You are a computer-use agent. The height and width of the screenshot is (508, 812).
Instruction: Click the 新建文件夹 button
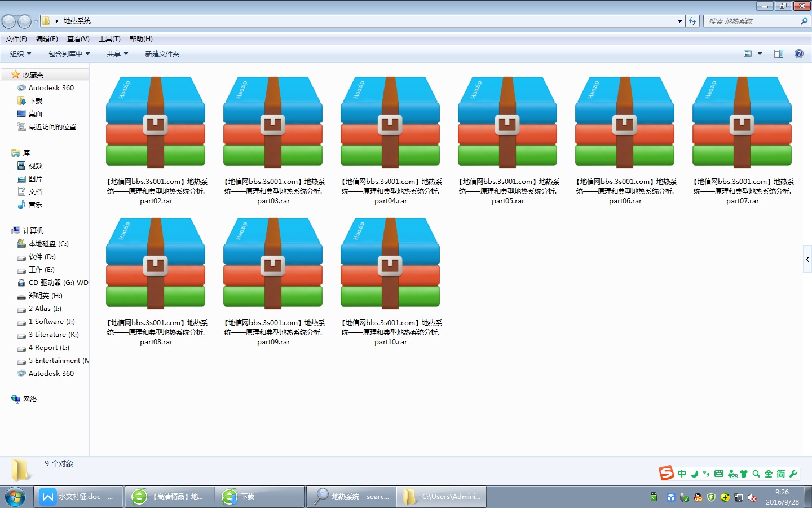[162, 54]
